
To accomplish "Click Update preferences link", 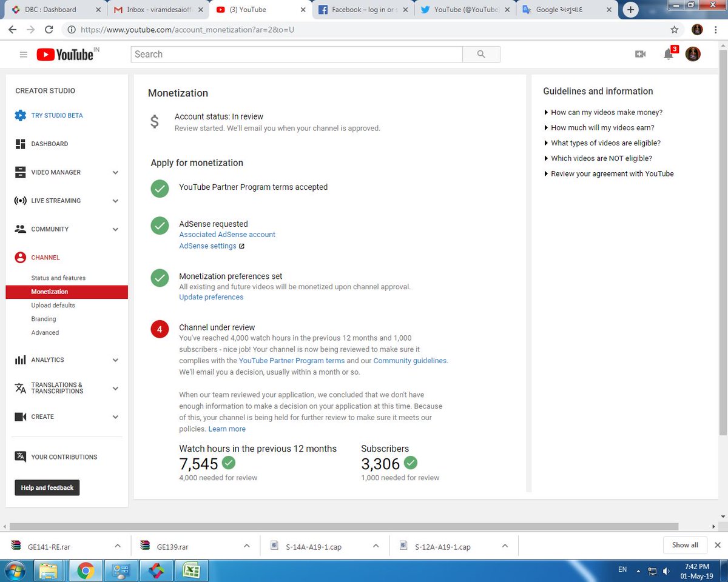I will click(211, 297).
